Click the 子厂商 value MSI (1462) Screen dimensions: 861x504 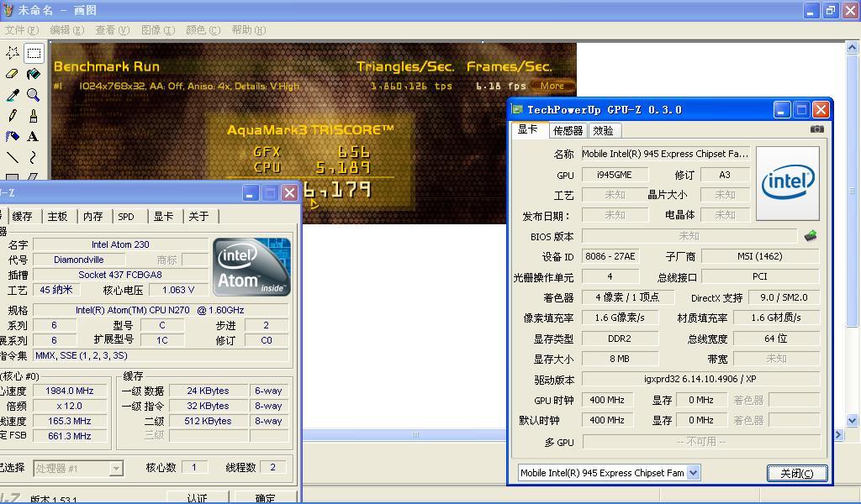tap(760, 256)
